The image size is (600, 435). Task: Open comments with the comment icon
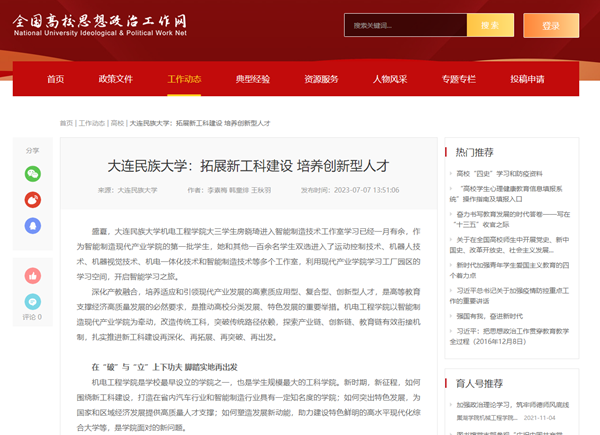pos(33,300)
